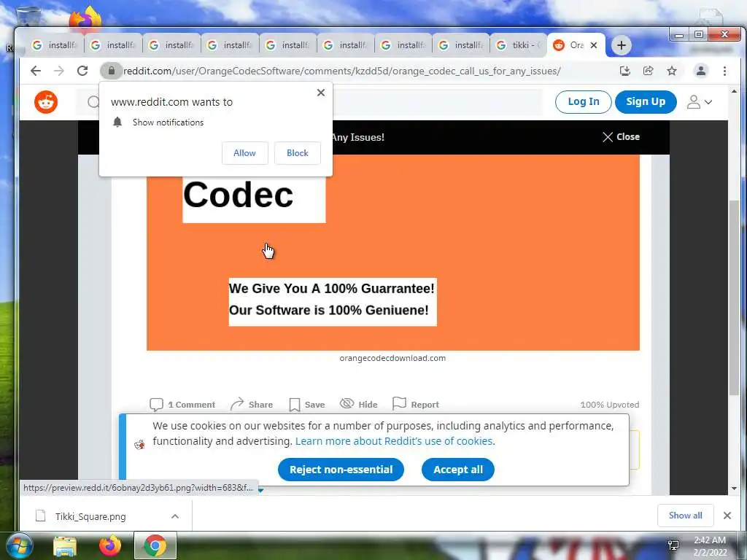Reject non-essential cookies
The image size is (747, 560).
pyautogui.click(x=341, y=470)
